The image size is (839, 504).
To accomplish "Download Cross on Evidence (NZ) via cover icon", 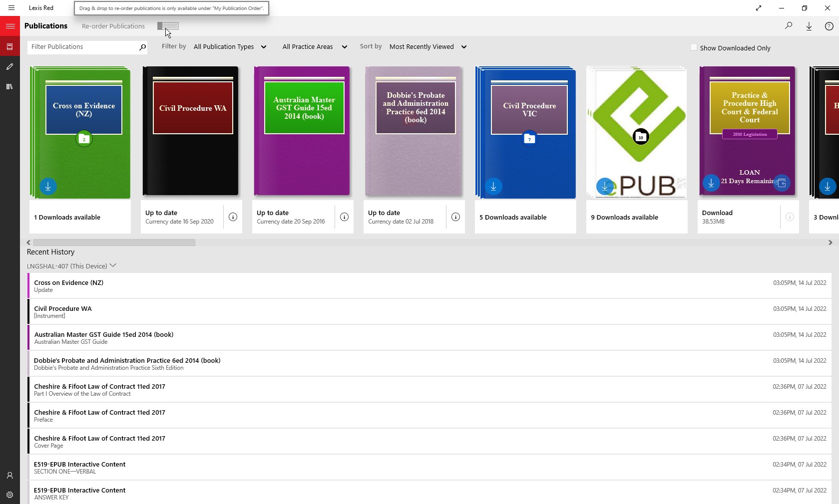I will point(48,187).
